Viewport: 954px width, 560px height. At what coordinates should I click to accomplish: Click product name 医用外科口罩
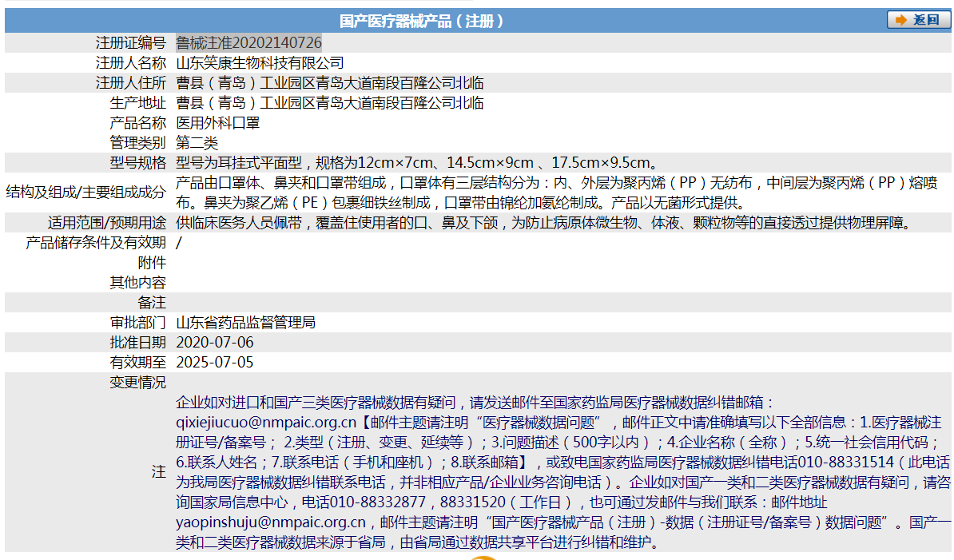point(218,123)
